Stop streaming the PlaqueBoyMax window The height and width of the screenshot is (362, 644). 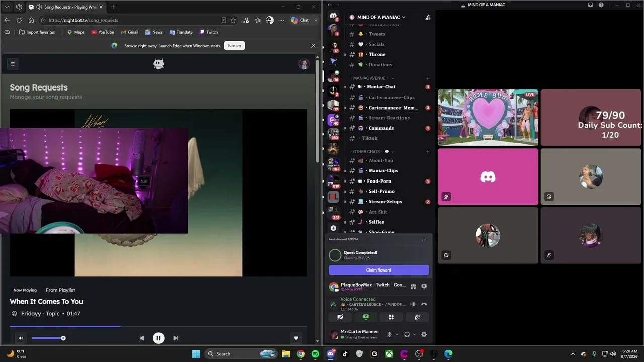click(424, 287)
